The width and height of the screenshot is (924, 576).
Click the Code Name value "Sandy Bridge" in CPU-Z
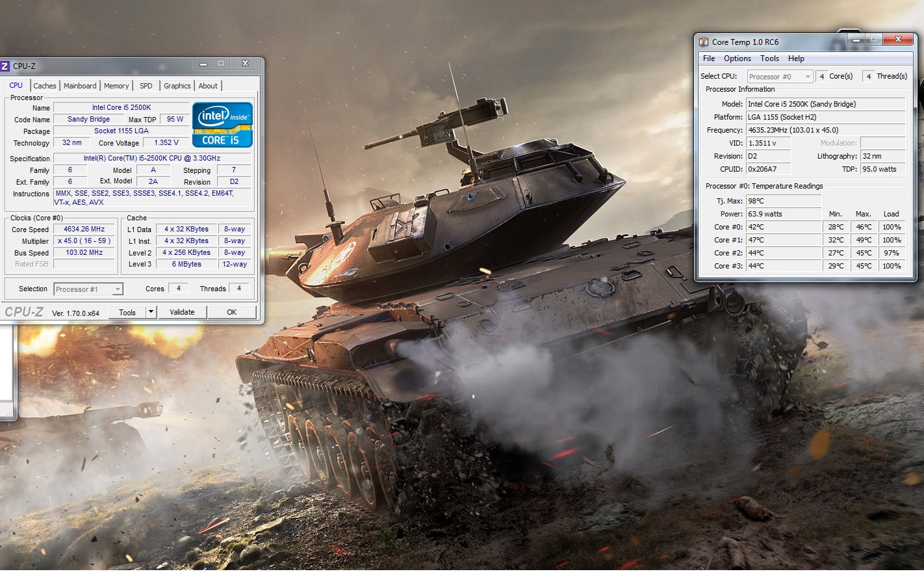pos(89,120)
